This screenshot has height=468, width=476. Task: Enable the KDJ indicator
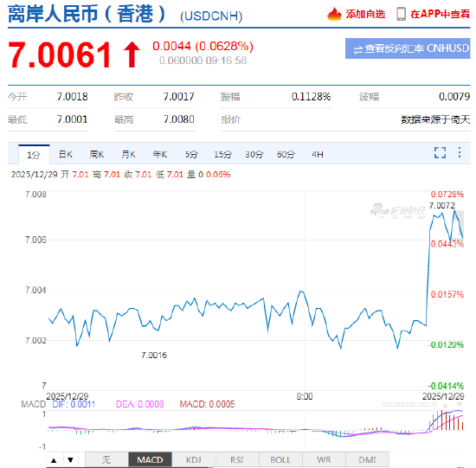point(194,460)
